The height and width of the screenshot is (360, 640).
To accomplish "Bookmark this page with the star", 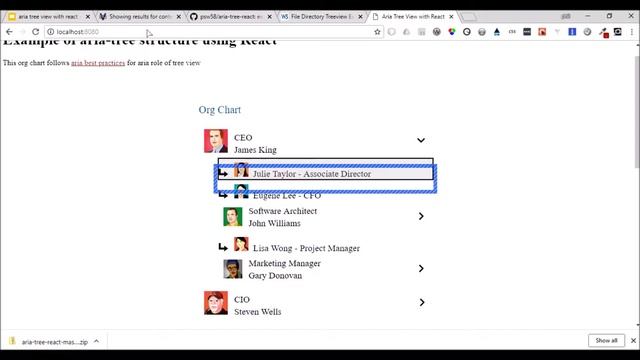I will click(x=377, y=31).
